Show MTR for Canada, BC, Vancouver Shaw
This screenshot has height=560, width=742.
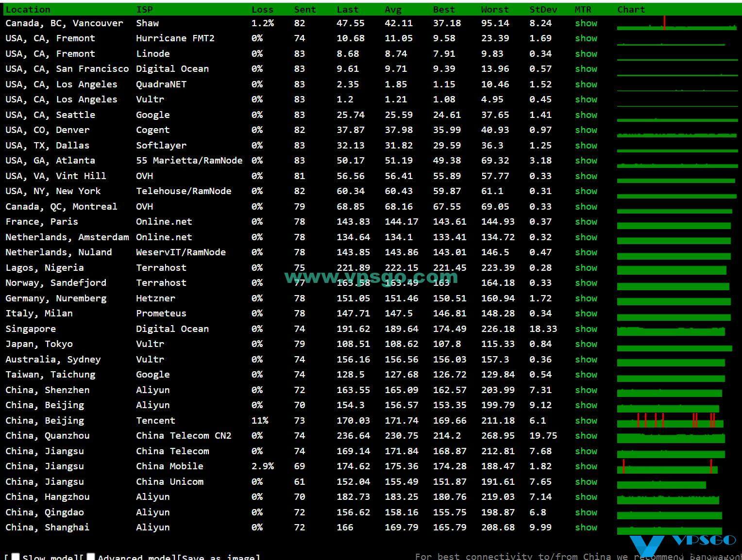pyautogui.click(x=586, y=23)
